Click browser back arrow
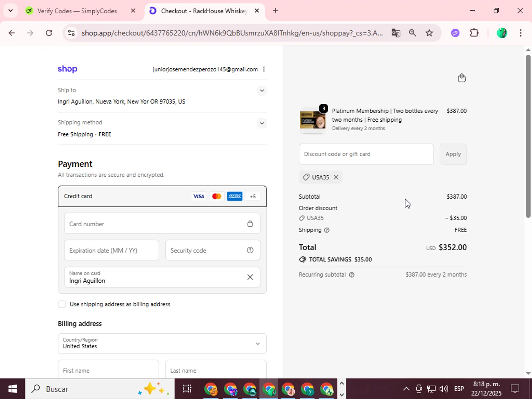 pos(12,33)
